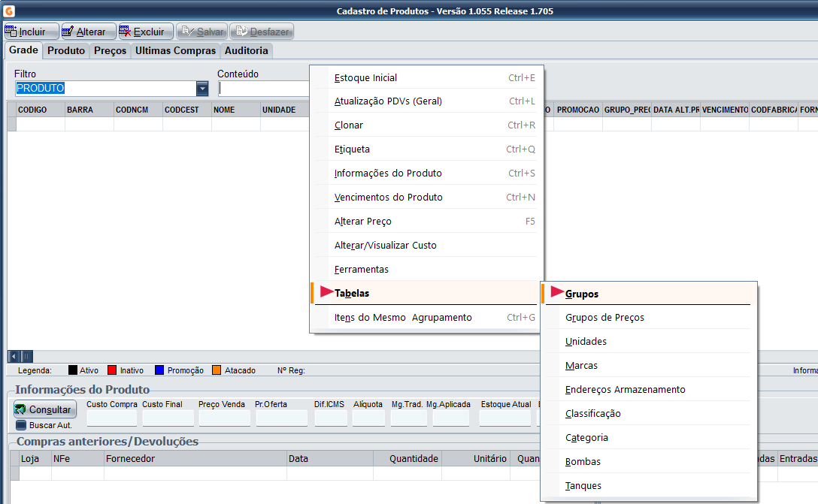Select Atualização PDVs (Geral) menu item
The height and width of the screenshot is (504, 818).
tap(426, 101)
